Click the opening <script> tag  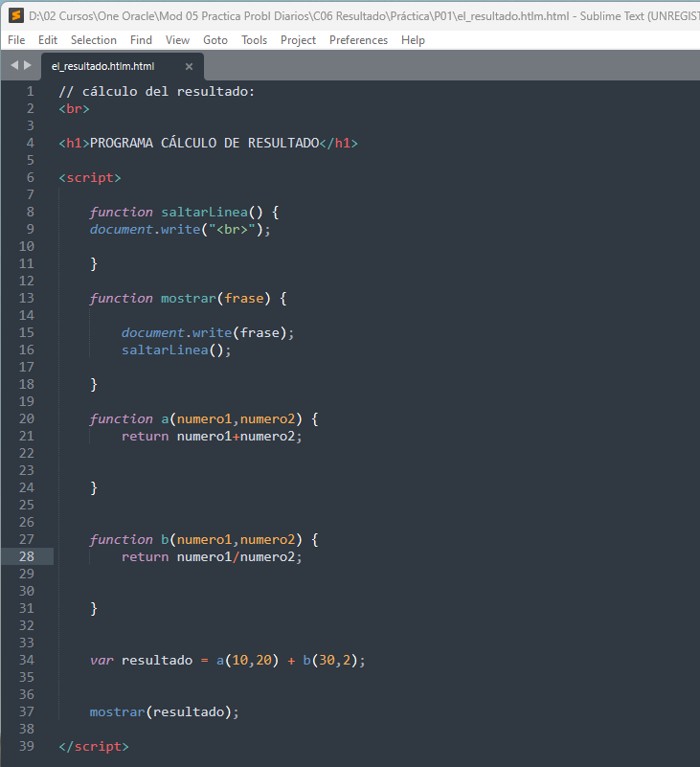89,177
